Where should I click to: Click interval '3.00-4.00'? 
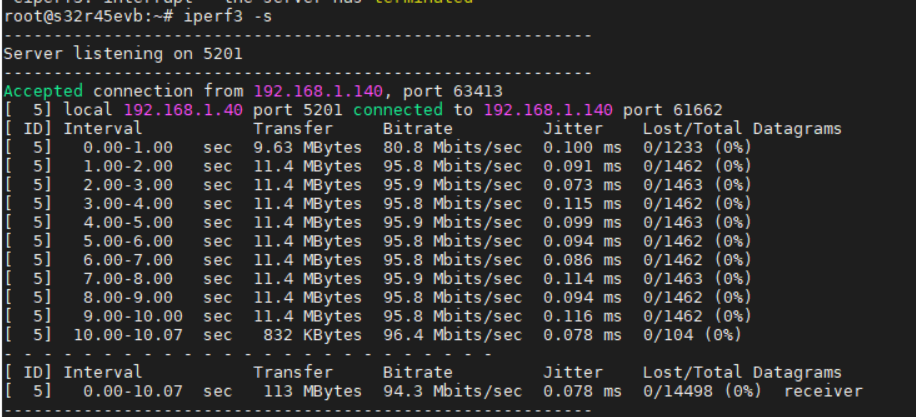point(128,203)
